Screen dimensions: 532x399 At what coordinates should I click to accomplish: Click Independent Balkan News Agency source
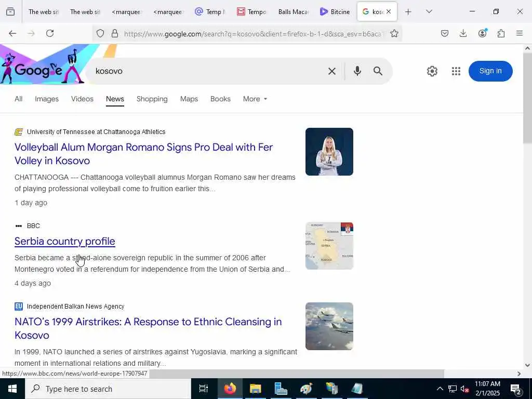click(x=75, y=307)
